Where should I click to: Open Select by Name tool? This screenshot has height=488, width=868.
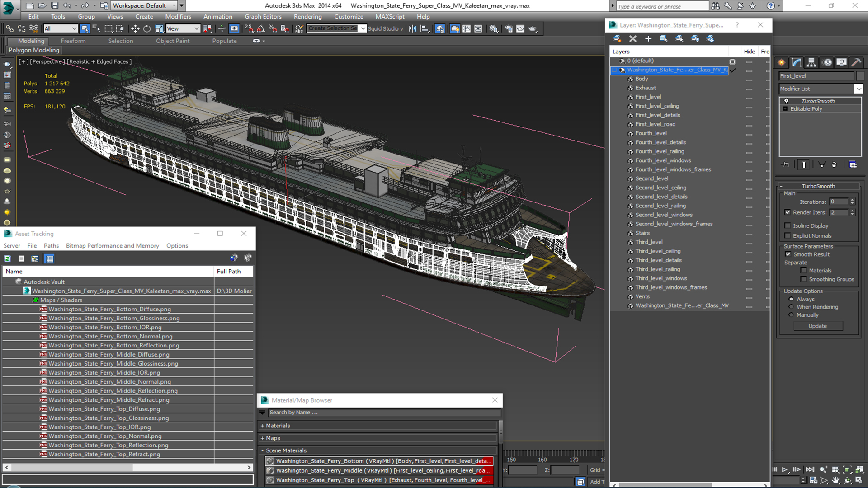96,28
